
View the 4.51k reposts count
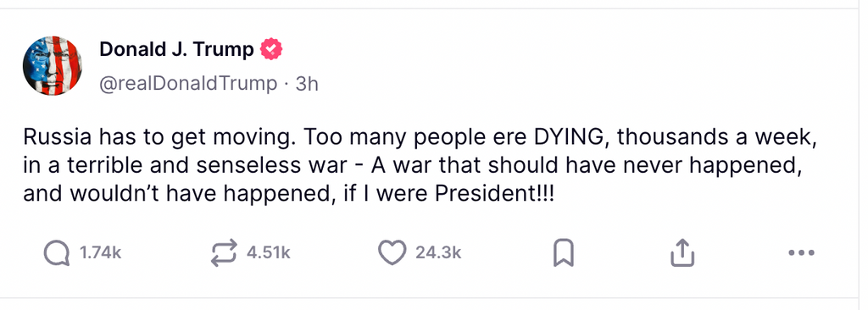pos(269,253)
